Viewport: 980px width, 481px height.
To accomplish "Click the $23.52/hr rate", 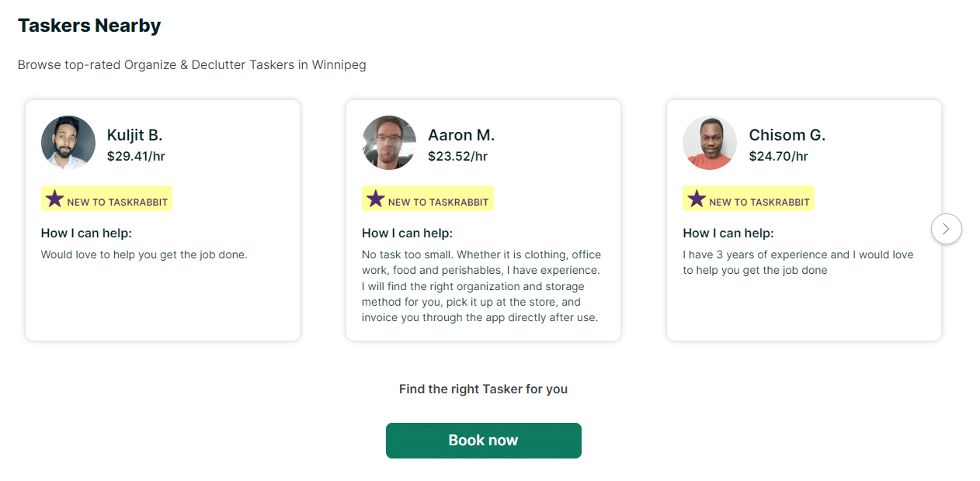I will click(457, 156).
